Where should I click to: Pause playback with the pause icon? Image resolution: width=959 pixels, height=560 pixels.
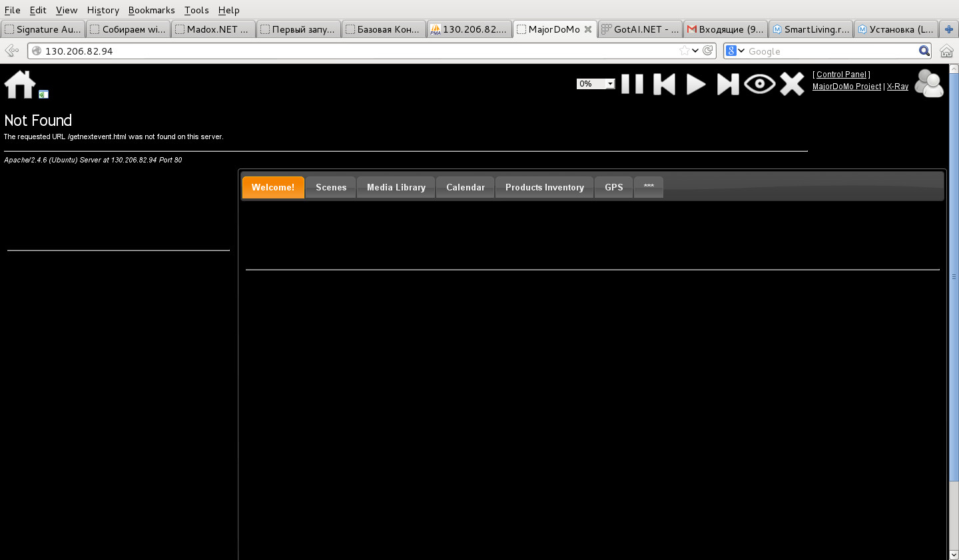click(x=632, y=84)
